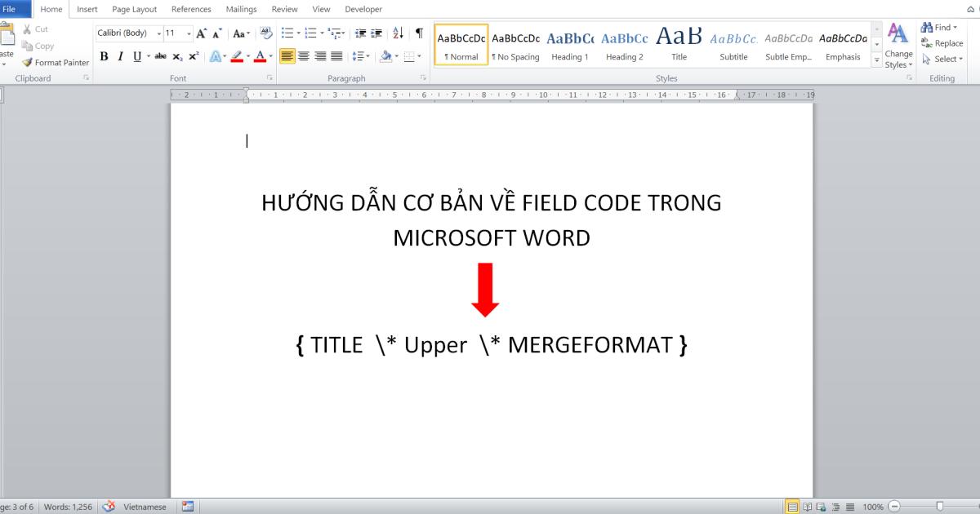Open the font size dropdown
Viewport: 980px width, 514px height.
[x=188, y=33]
